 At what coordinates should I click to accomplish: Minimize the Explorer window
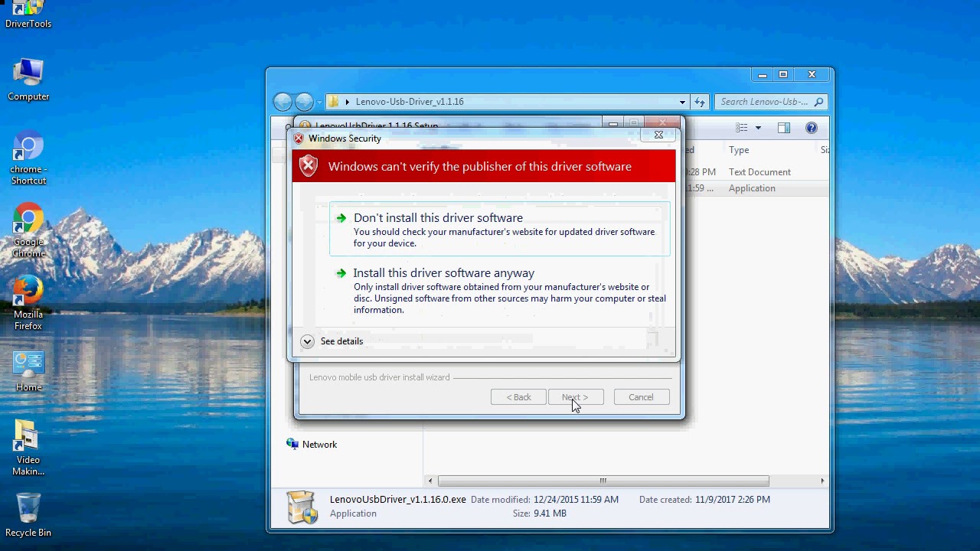click(762, 75)
